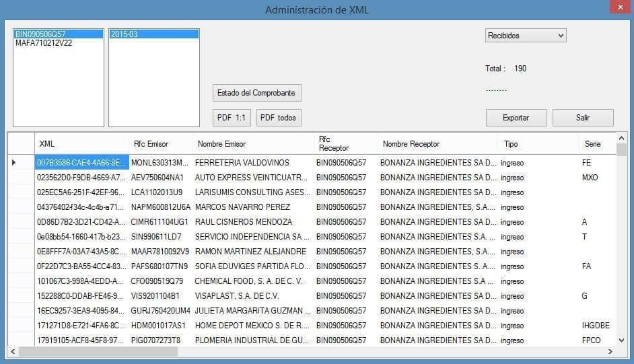Select XML cell 171271D8-E721-4FA6-8C...
The width and height of the screenshot is (634, 364).
(81, 326)
